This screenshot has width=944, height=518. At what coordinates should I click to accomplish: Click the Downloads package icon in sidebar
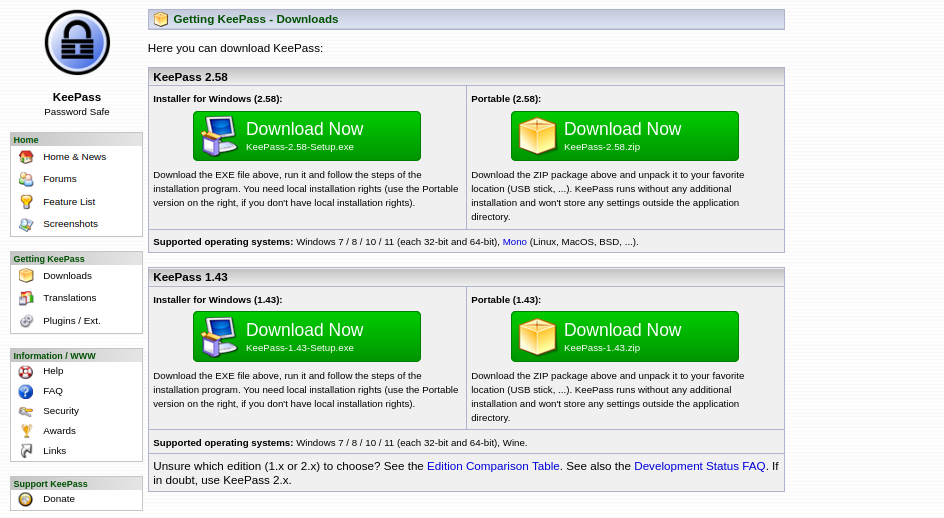click(26, 276)
